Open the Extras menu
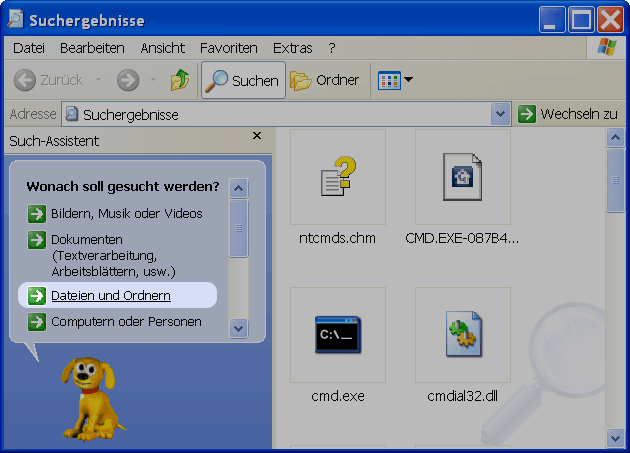Screen dimensions: 630x453 (292, 48)
